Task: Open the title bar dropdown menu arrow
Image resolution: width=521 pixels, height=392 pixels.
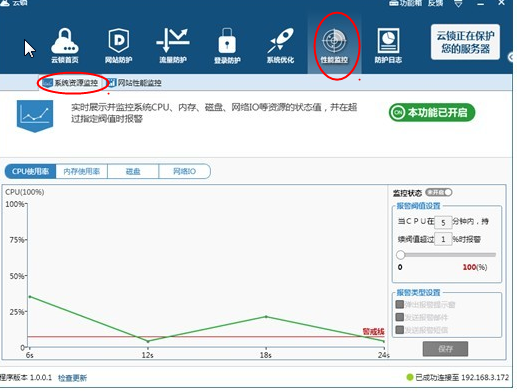Action: [x=459, y=3]
